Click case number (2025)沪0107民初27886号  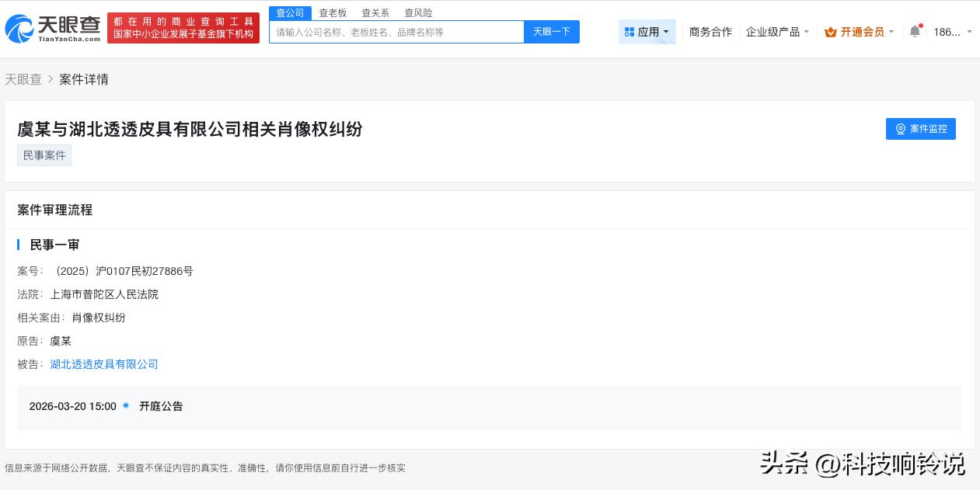point(122,271)
